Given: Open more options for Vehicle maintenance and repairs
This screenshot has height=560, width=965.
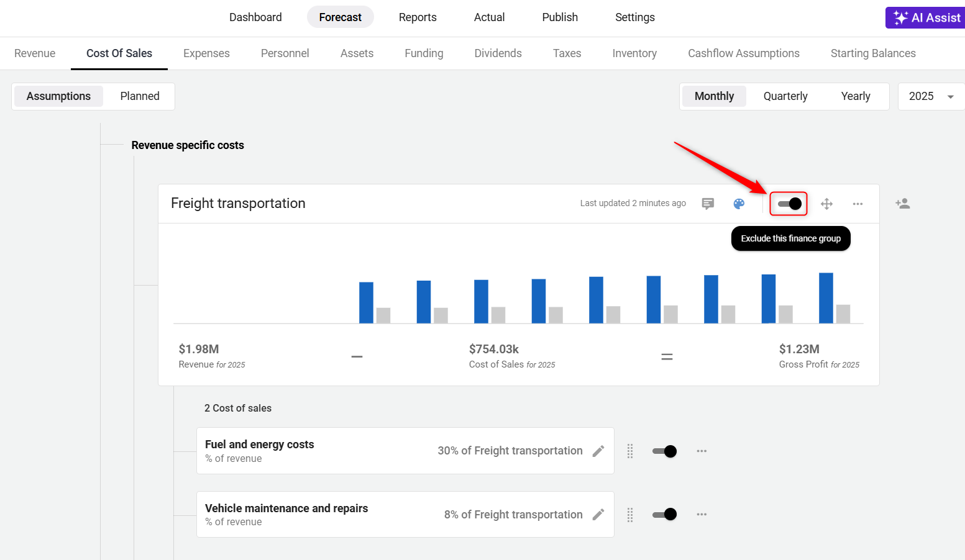Looking at the screenshot, I should click(x=702, y=515).
